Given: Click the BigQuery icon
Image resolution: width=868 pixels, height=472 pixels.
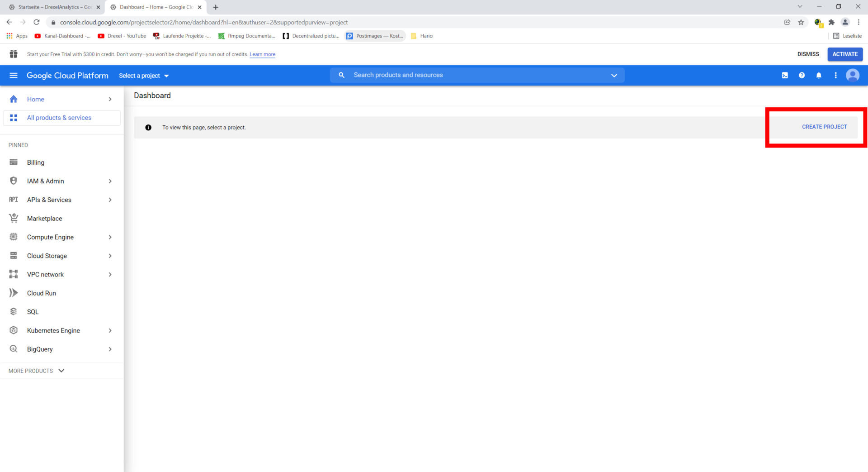Looking at the screenshot, I should (14, 349).
